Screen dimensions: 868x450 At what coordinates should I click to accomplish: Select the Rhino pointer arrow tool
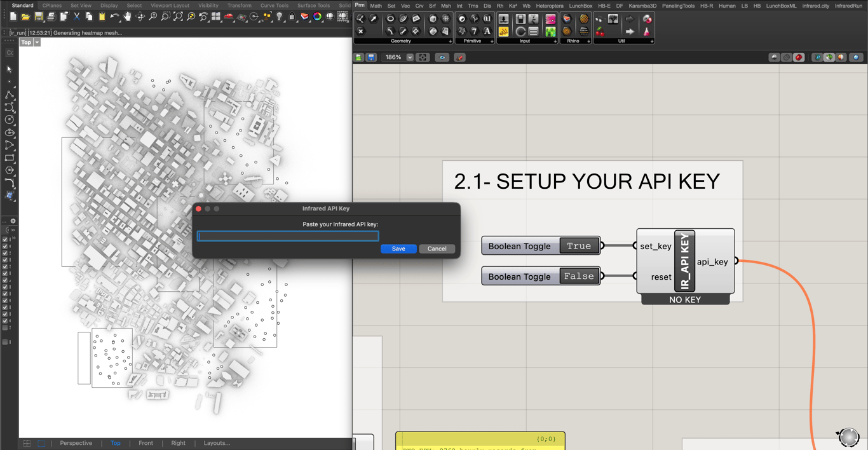click(x=9, y=69)
